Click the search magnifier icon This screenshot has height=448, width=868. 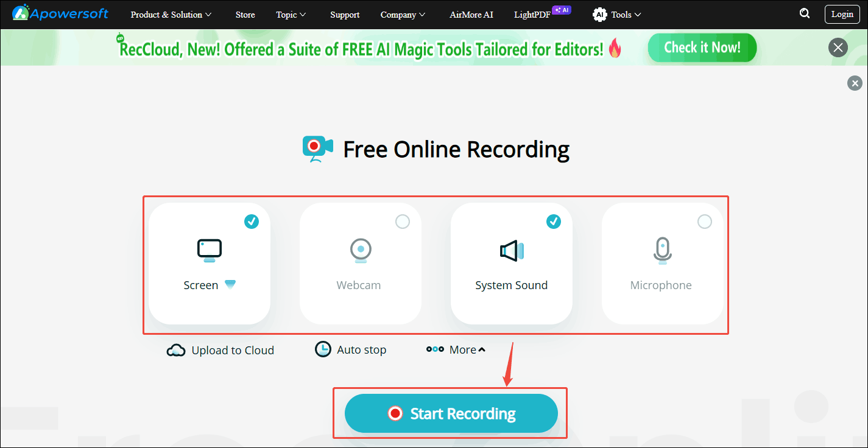point(805,13)
